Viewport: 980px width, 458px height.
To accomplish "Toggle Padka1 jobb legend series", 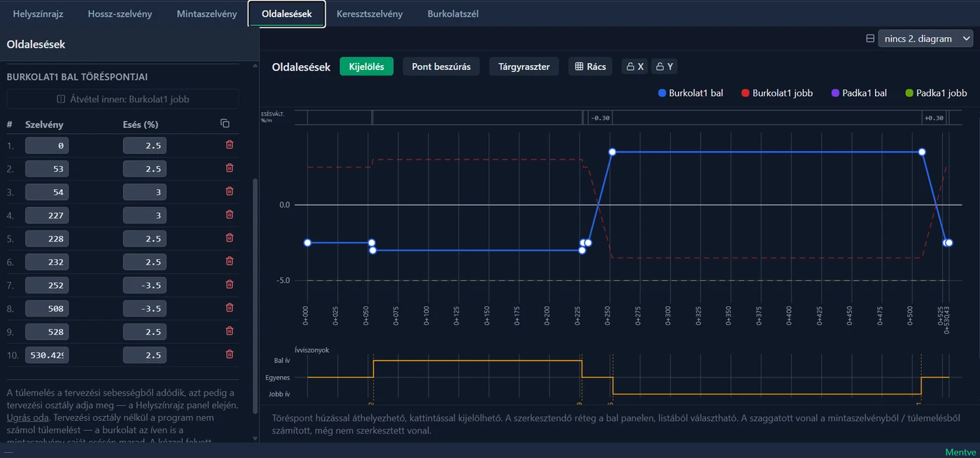I will click(936, 92).
